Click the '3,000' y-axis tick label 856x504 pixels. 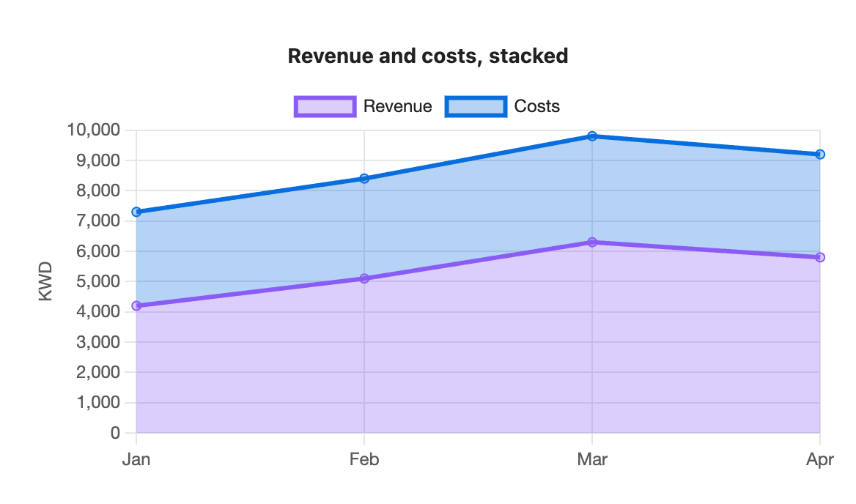[x=97, y=342]
